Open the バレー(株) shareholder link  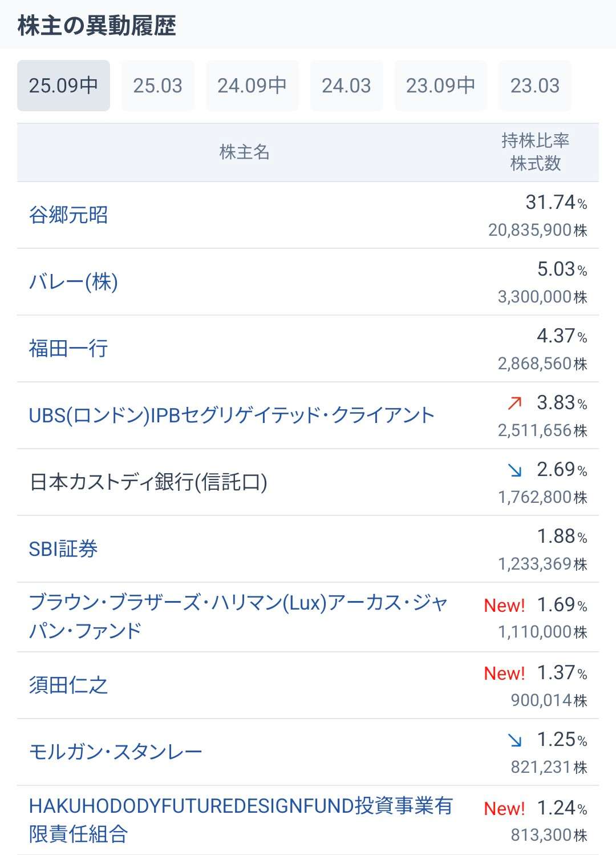click(74, 282)
